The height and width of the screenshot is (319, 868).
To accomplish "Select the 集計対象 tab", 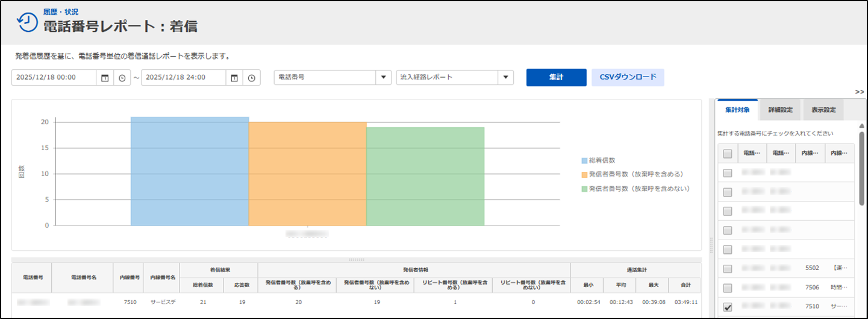I will point(737,110).
